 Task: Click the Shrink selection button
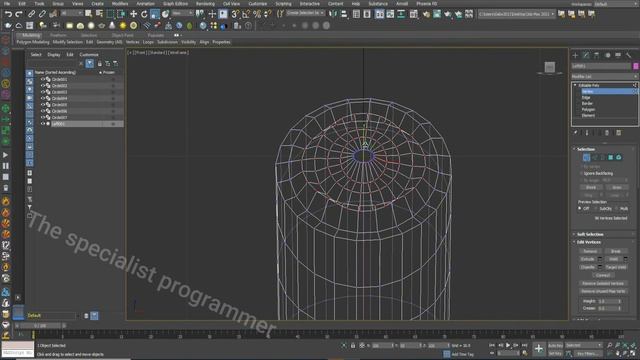(591, 187)
